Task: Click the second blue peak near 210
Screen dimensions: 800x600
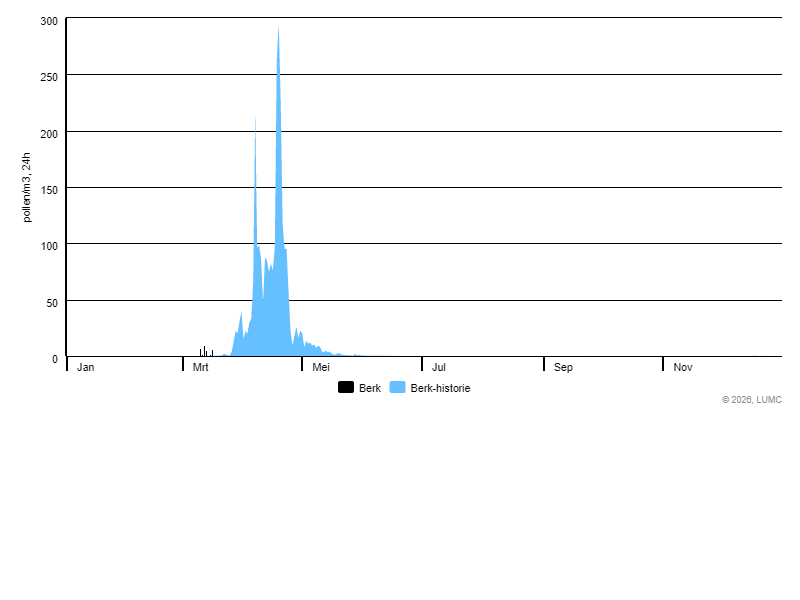Action: tap(255, 125)
